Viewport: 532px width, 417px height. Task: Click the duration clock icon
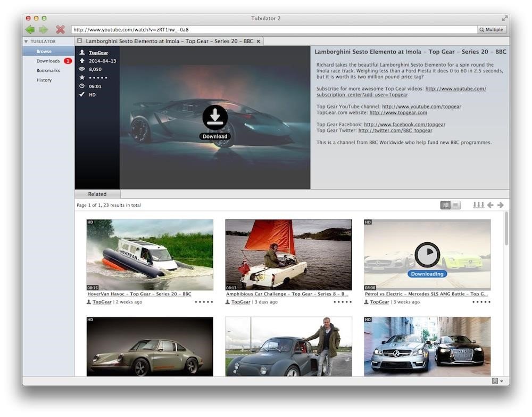(82, 86)
